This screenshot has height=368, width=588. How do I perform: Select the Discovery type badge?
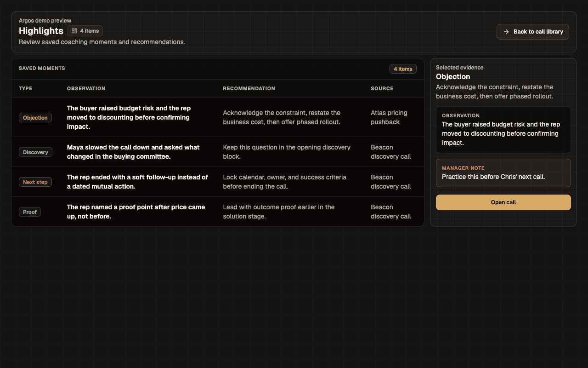(x=35, y=152)
